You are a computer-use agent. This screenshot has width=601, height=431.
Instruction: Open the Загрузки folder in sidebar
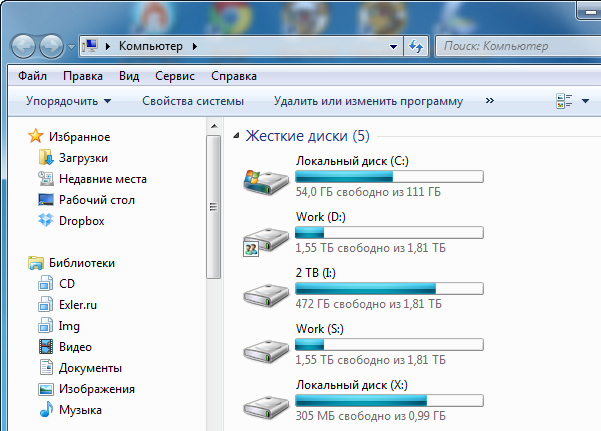pos(83,158)
